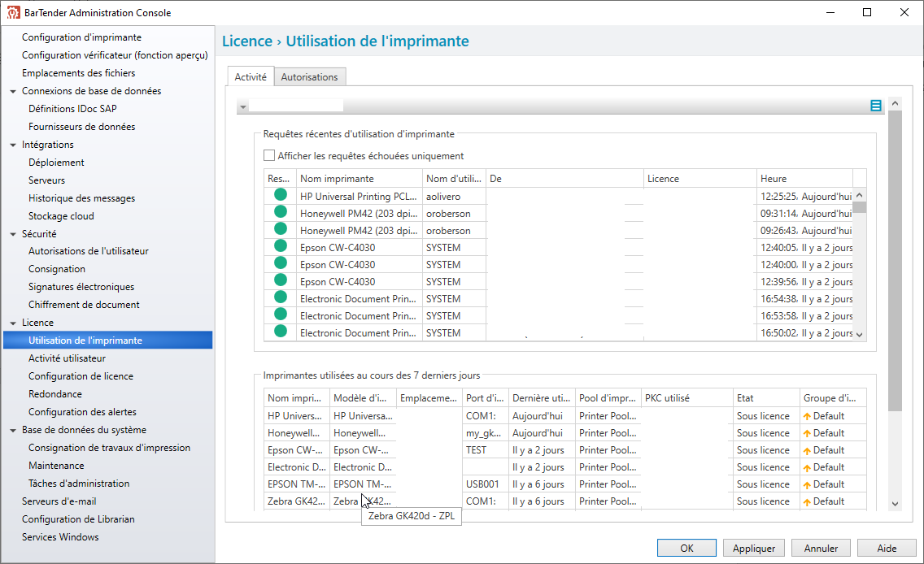Image resolution: width=924 pixels, height=564 pixels.
Task: Open the blue list view options icon
Action: pos(876,106)
